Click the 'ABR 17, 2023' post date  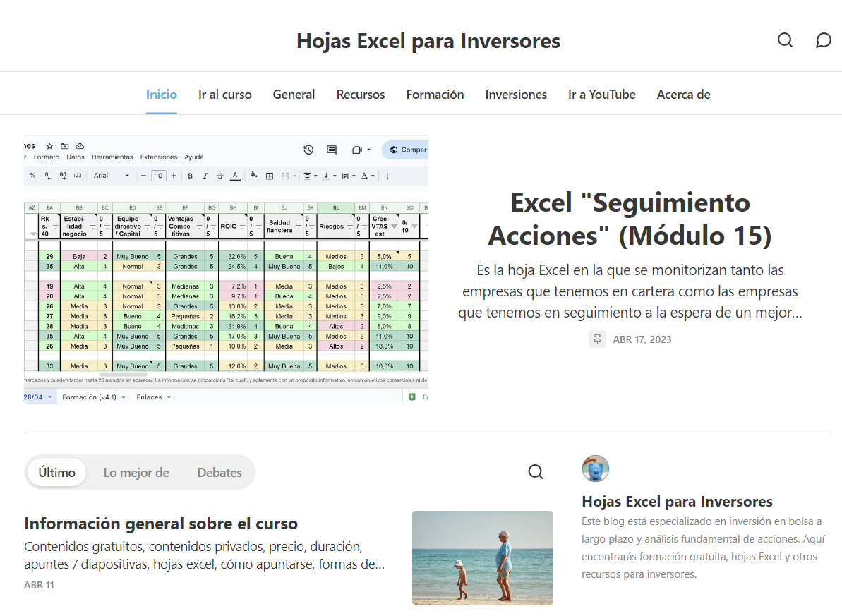(x=642, y=339)
